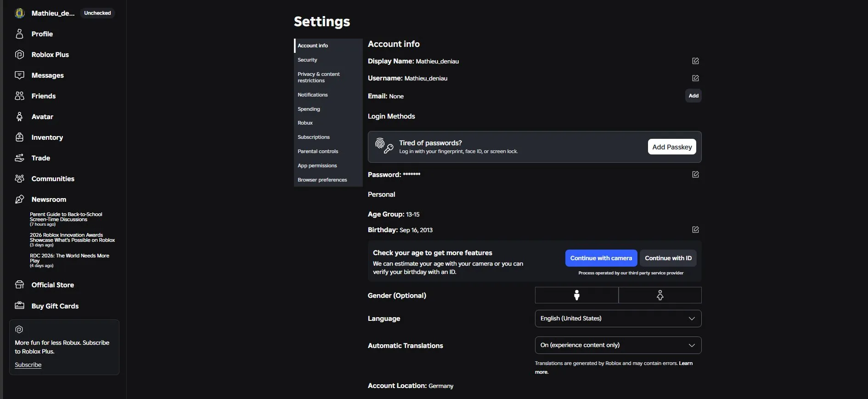Edit the Username with pencil icon

pyautogui.click(x=695, y=78)
